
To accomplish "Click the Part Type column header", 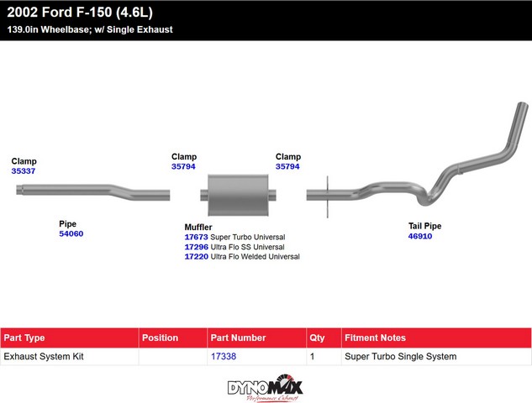I will click(25, 338).
